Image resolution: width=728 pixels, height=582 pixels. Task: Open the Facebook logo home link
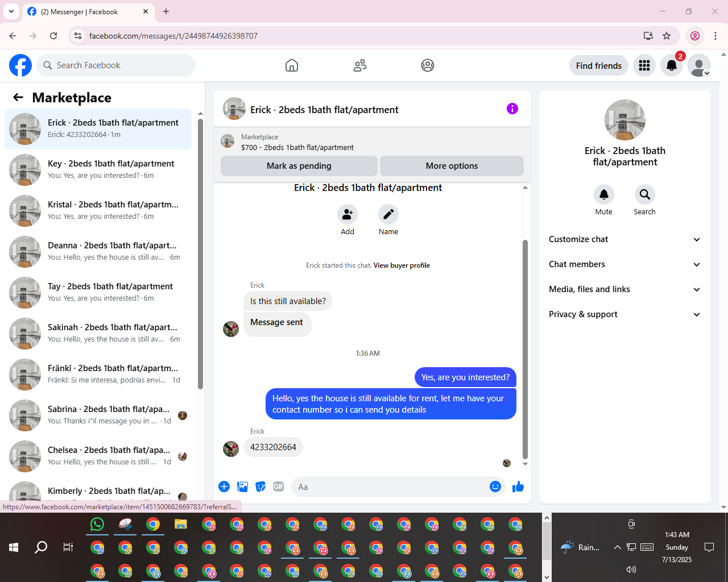[x=20, y=65]
